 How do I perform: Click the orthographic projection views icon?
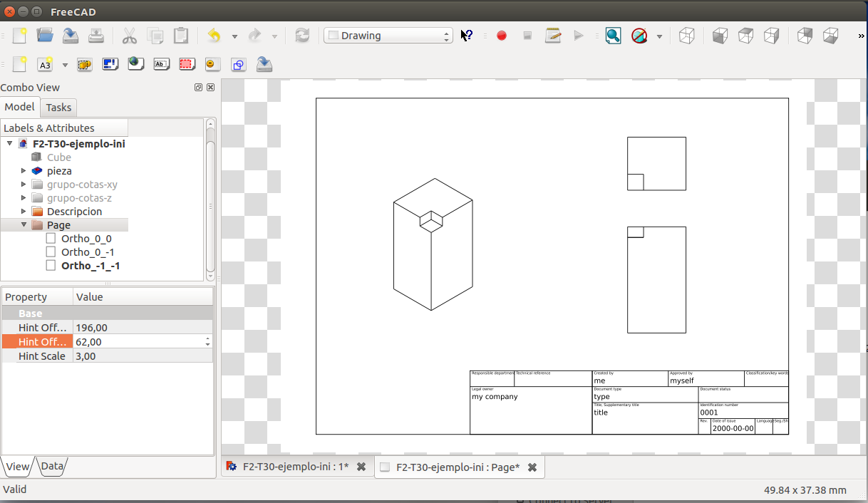coord(110,65)
